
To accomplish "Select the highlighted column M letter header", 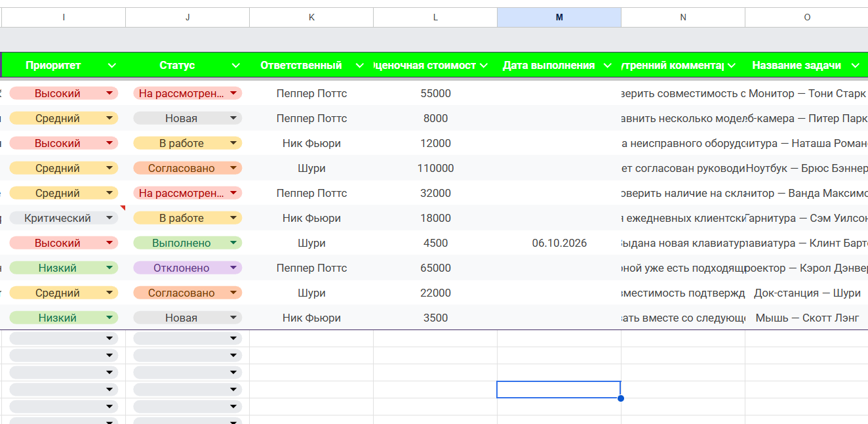I will (559, 18).
